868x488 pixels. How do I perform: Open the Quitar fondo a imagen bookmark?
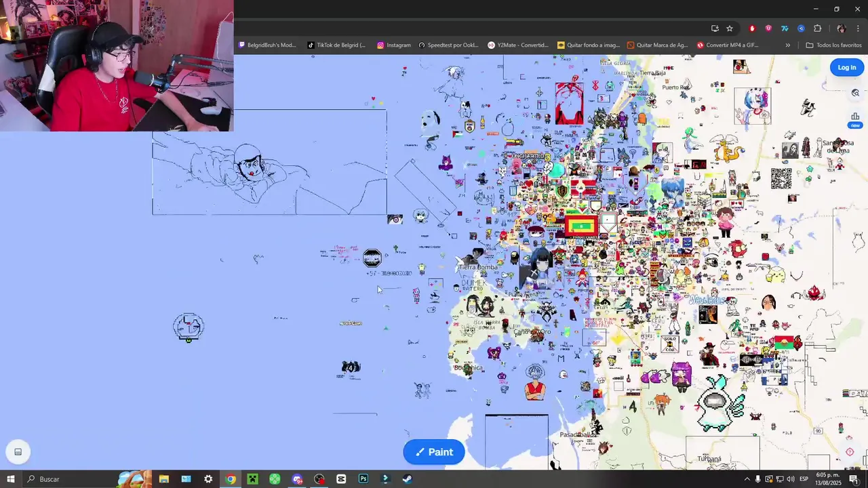click(589, 45)
